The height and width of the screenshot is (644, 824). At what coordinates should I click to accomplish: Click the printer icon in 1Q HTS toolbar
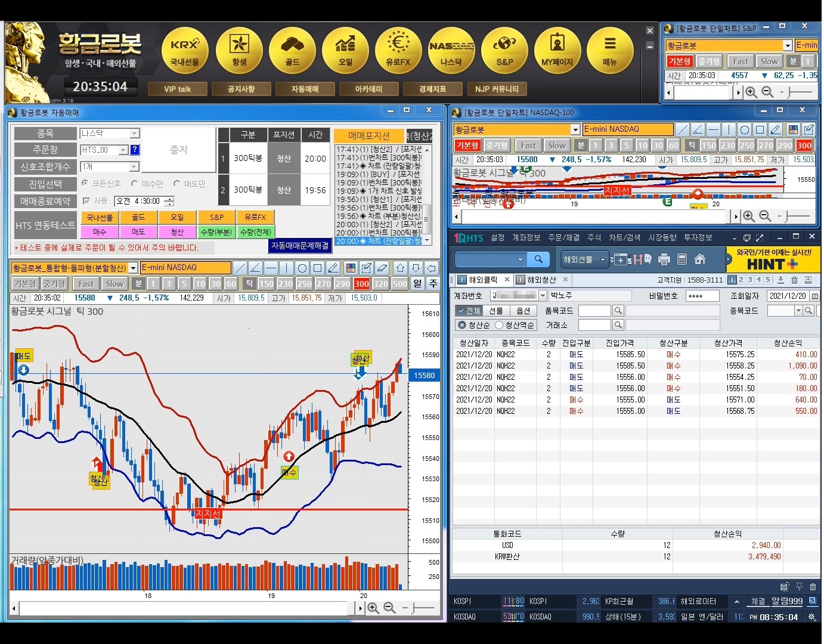point(664,259)
